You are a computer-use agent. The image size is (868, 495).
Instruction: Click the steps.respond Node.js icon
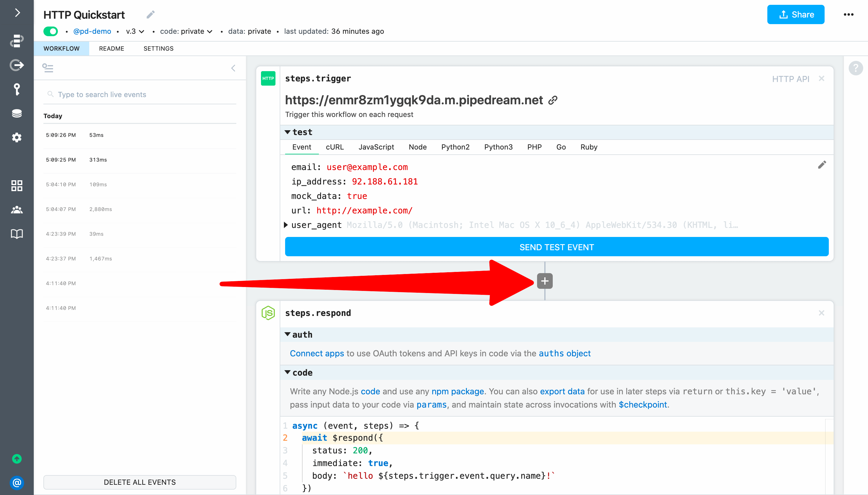pyautogui.click(x=268, y=313)
